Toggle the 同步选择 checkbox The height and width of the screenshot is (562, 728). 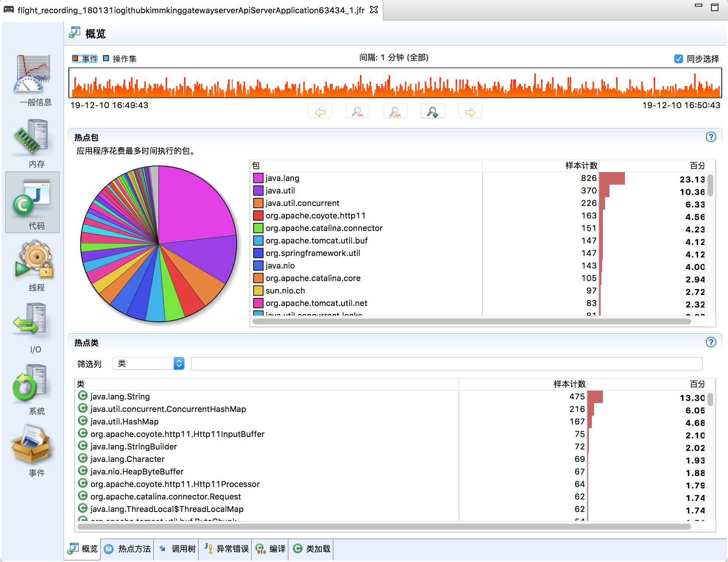tap(678, 59)
